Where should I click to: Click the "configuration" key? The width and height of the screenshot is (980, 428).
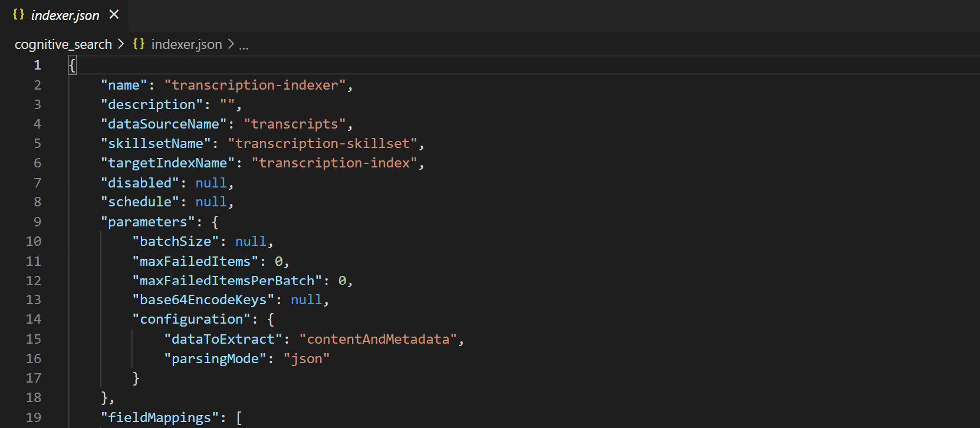(x=191, y=319)
